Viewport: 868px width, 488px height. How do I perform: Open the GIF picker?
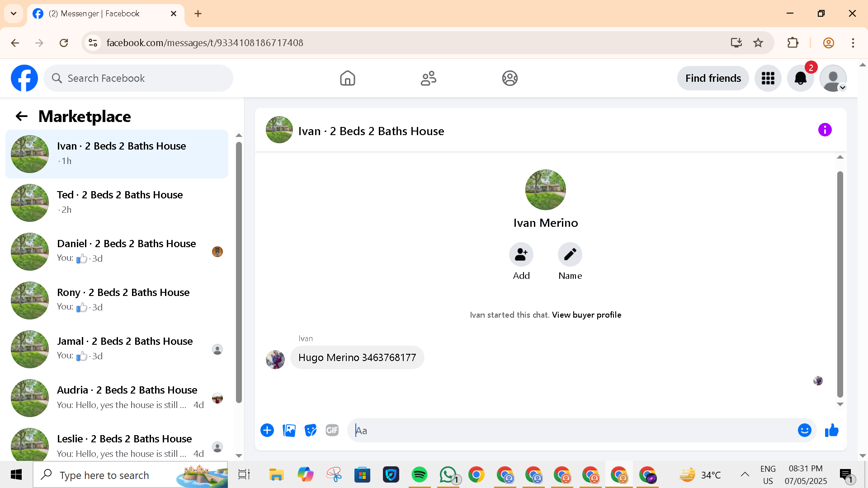[332, 430]
